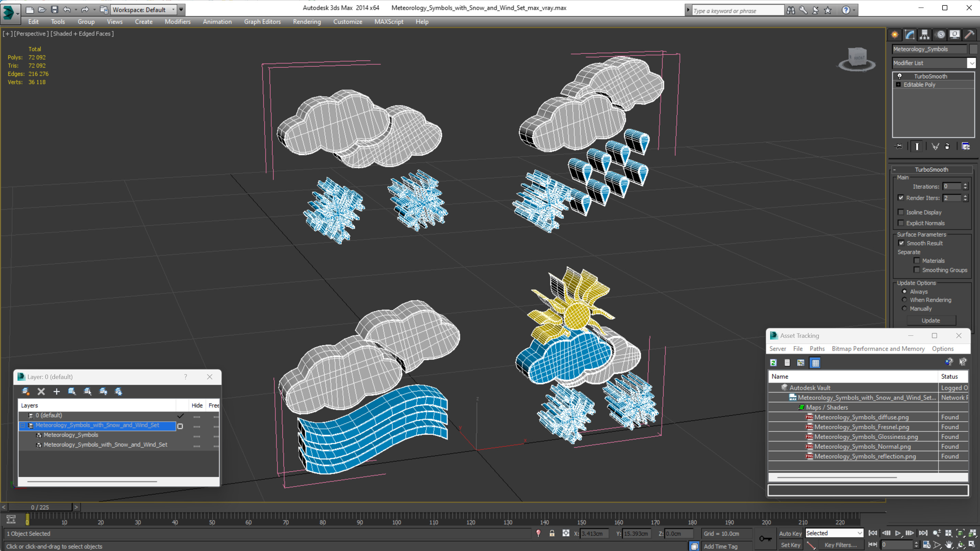Viewport: 980px width, 551px height.
Task: Open the Utilities panel hammer icon
Action: [x=969, y=35]
